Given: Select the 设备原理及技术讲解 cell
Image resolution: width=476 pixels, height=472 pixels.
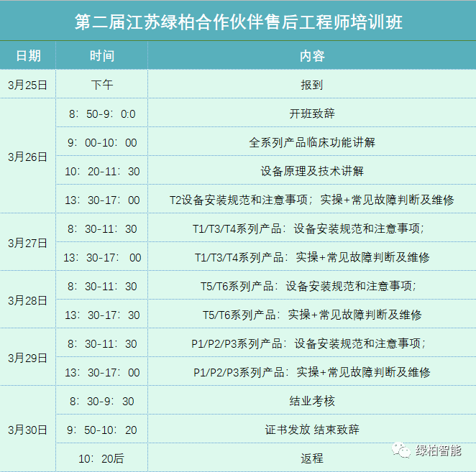Looking at the screenshot, I should coord(311,171).
